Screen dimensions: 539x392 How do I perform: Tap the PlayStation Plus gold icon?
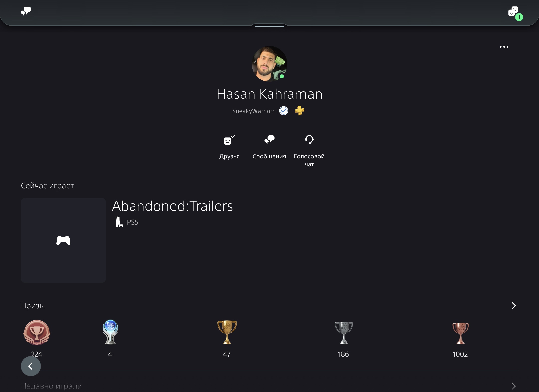tap(299, 111)
